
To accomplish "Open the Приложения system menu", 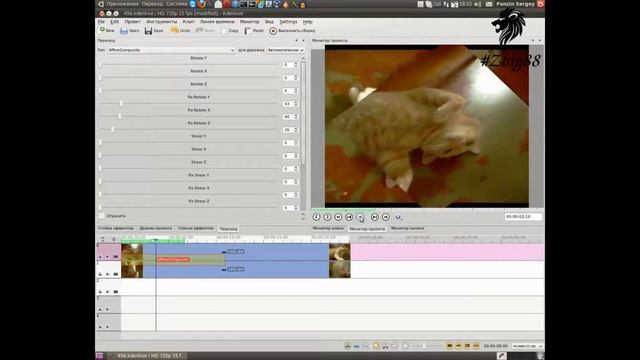I will [122, 4].
